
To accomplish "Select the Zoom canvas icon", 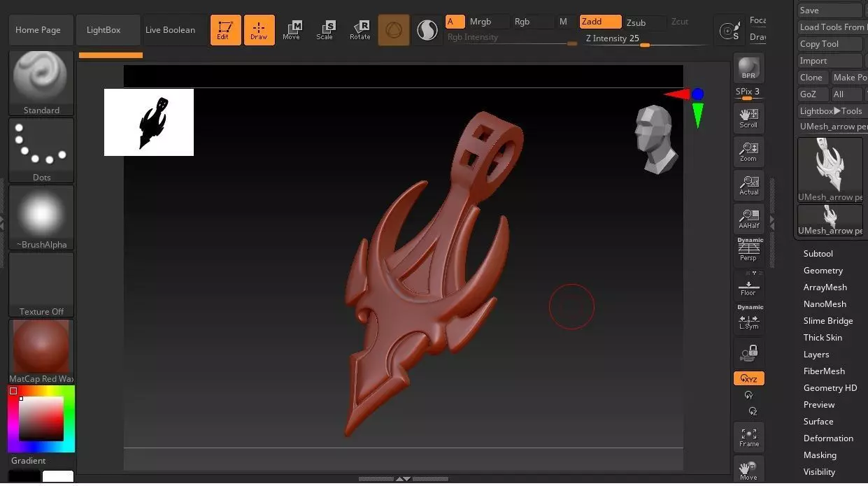I will coord(748,152).
